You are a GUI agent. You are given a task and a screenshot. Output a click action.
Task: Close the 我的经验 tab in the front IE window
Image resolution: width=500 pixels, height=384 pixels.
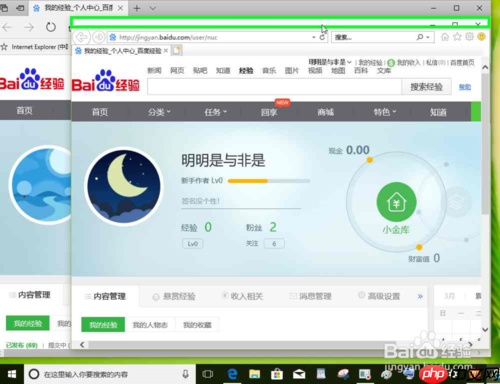click(166, 51)
